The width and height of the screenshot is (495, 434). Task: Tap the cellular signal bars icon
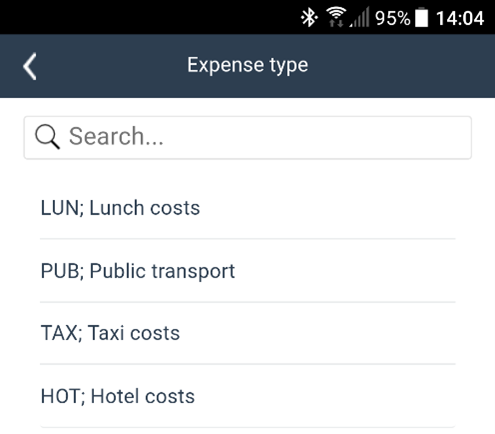359,17
